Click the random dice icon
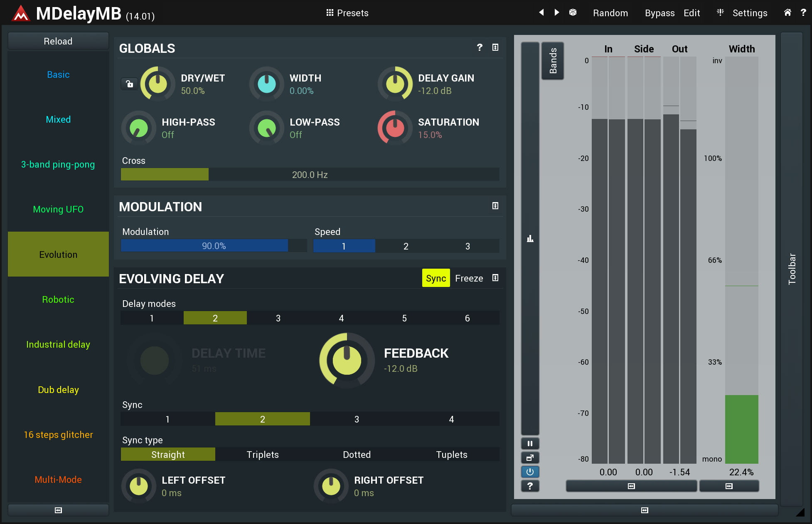This screenshot has height=524, width=812. point(573,12)
